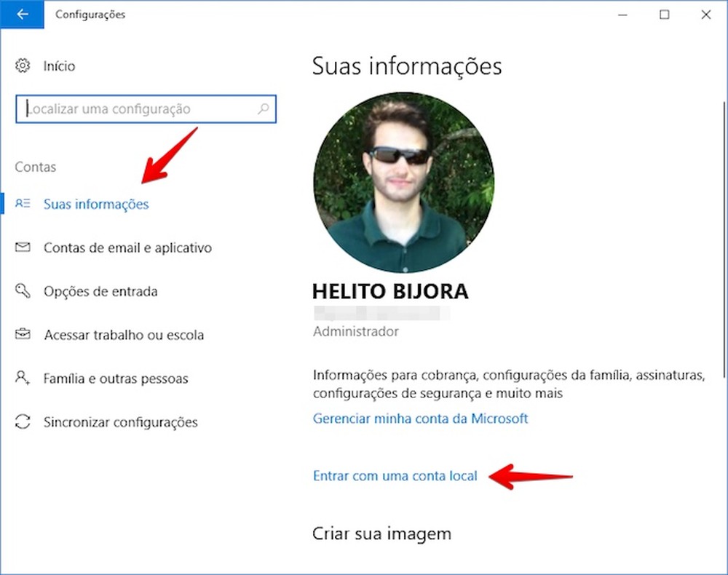The width and height of the screenshot is (728, 575).
Task: Click the envelope icon for Contas de email
Action: coord(22,247)
